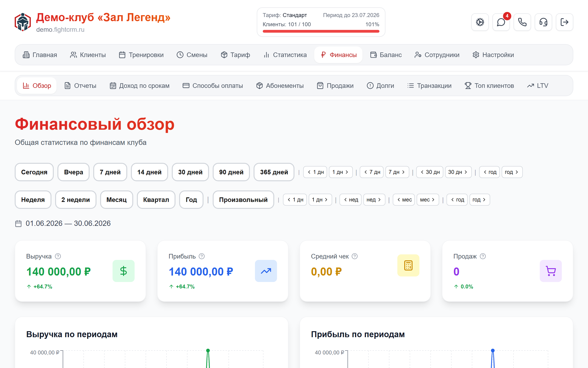Click calendar icon beside date range

(18, 223)
